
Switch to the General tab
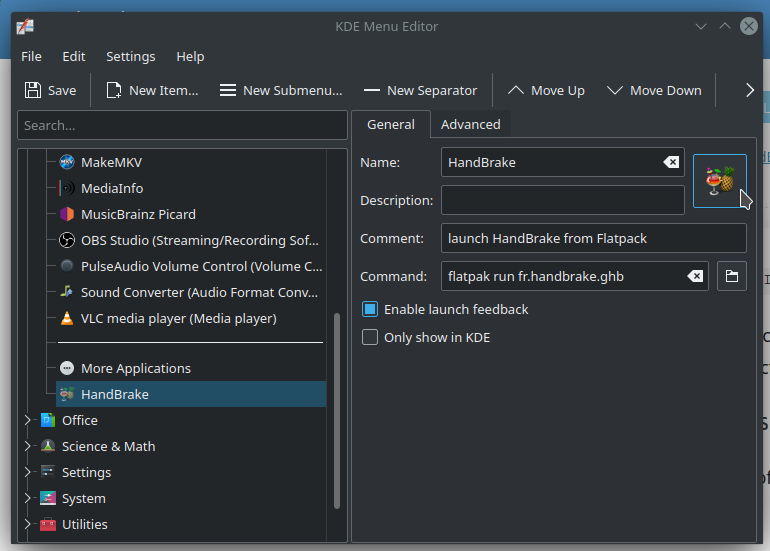tap(391, 124)
